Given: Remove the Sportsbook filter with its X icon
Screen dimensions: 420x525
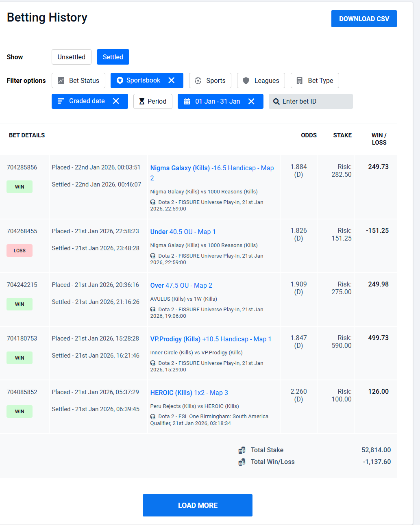Looking at the screenshot, I should 172,80.
